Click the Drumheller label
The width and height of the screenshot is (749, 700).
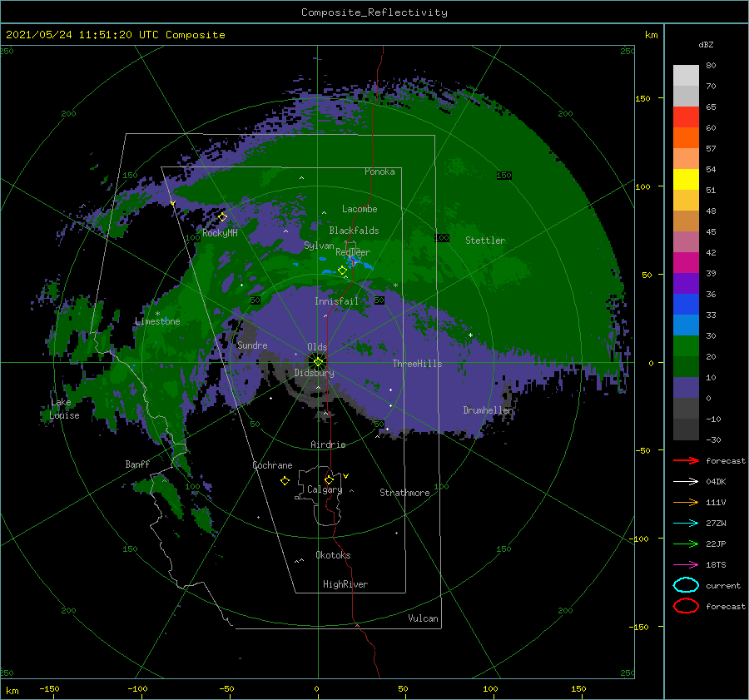click(488, 410)
